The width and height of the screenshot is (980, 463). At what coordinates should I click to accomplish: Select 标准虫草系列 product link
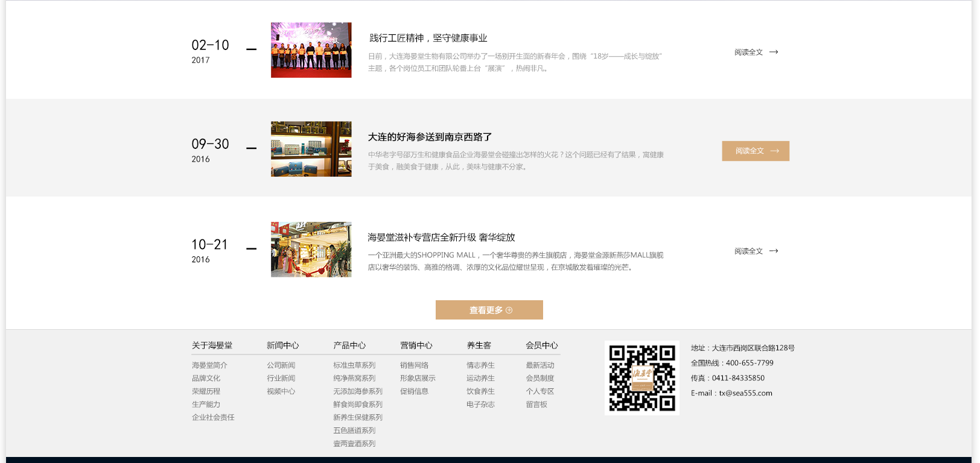354,365
